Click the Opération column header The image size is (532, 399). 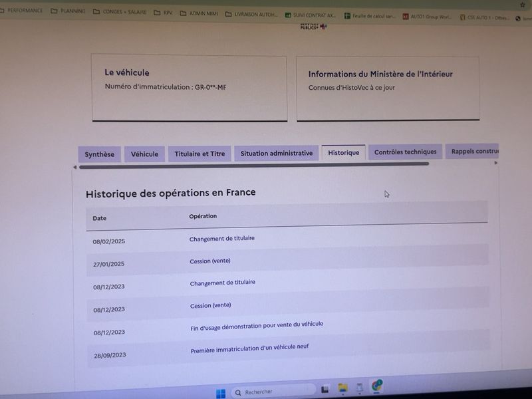tap(203, 216)
